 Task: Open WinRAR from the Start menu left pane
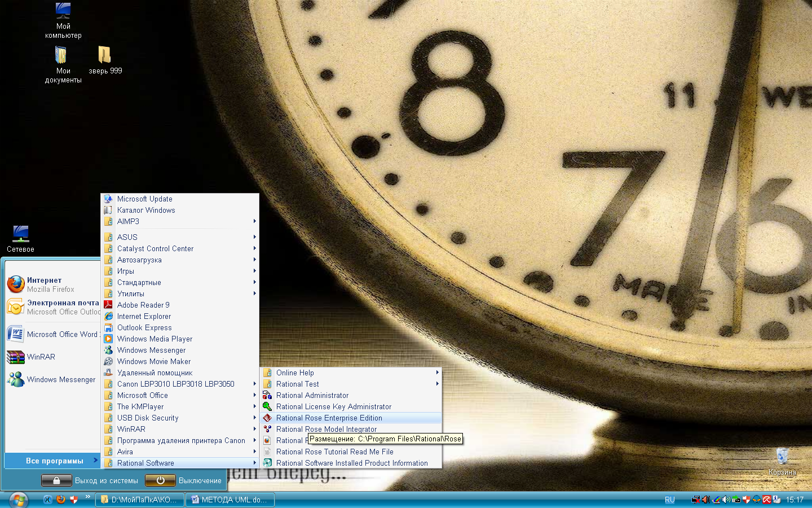(52, 357)
